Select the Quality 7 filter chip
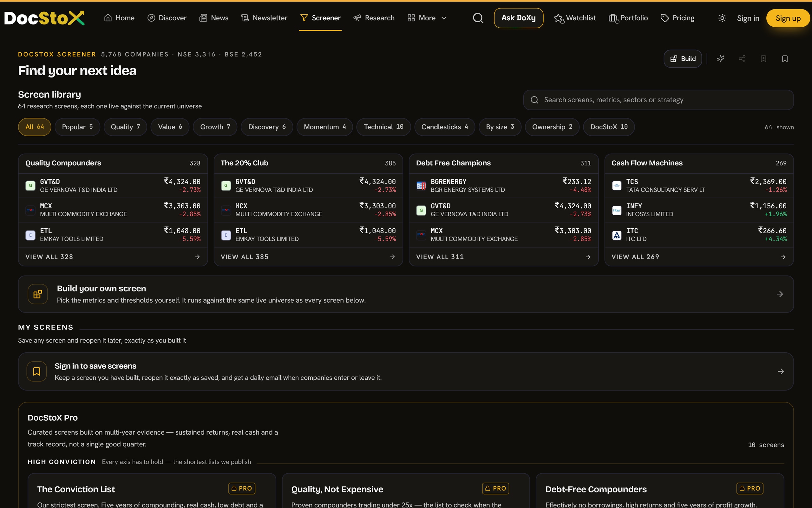 pos(125,127)
